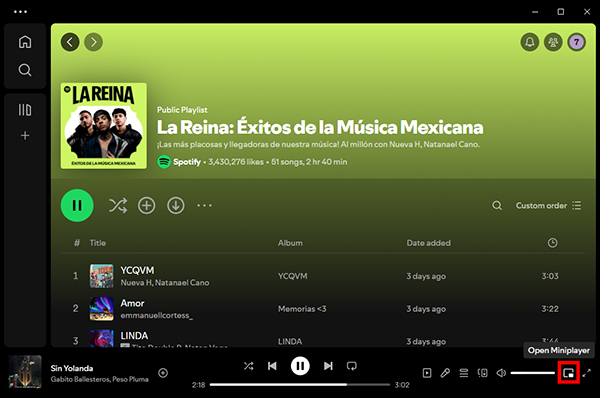The height and width of the screenshot is (398, 600).
Task: Sort by Date added column header
Action: pos(429,243)
